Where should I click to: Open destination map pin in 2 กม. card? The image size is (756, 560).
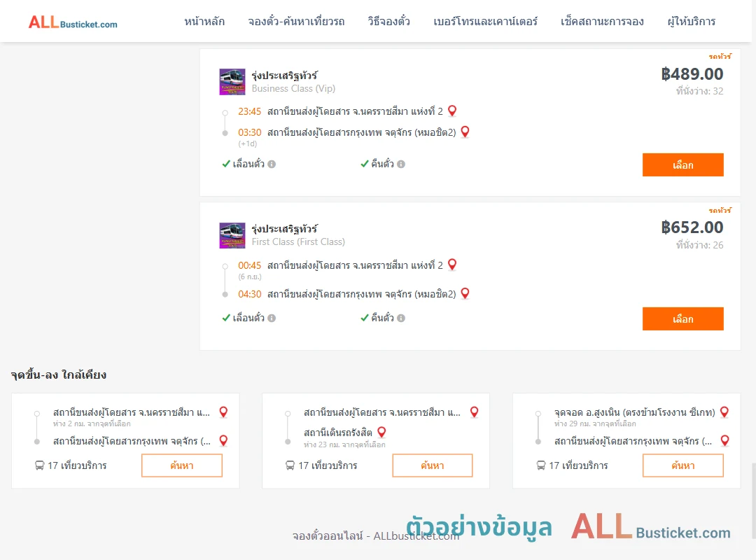pyautogui.click(x=223, y=440)
